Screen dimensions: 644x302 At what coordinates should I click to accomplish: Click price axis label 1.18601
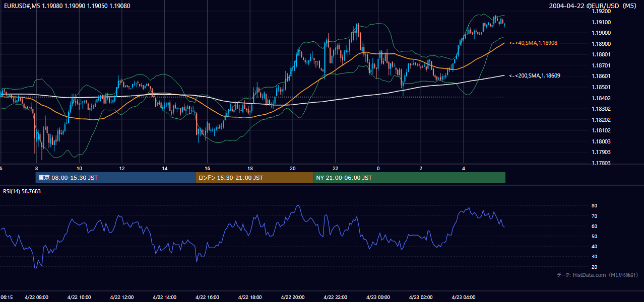[x=601, y=76]
